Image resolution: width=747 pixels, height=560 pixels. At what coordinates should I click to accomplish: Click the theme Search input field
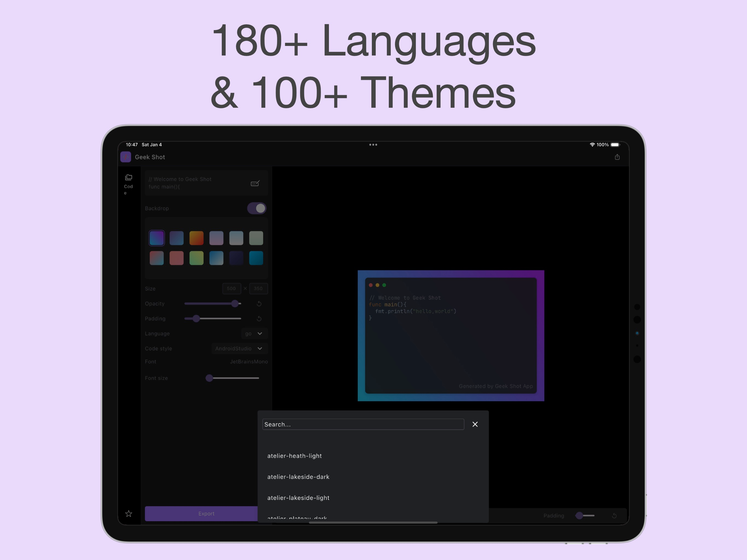tap(363, 424)
